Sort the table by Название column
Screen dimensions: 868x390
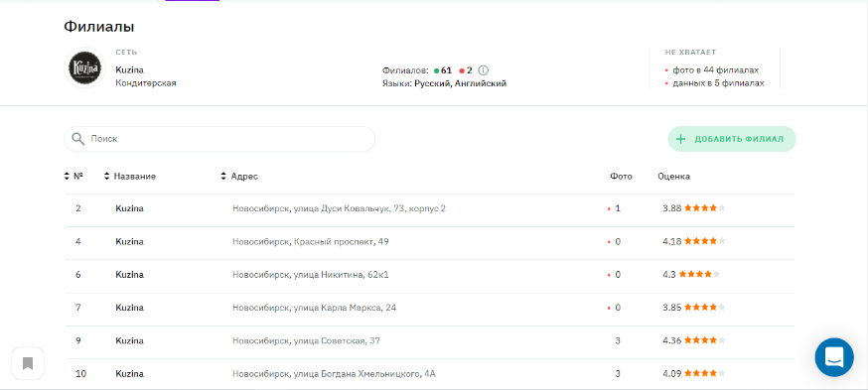click(130, 177)
